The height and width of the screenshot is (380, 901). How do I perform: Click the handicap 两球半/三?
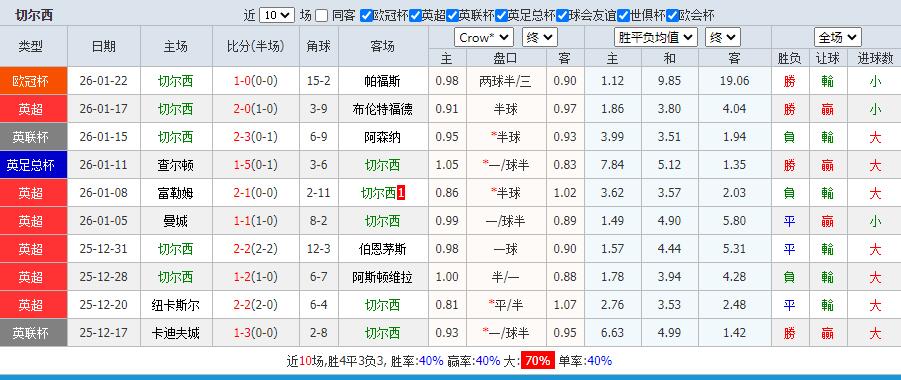tap(506, 81)
